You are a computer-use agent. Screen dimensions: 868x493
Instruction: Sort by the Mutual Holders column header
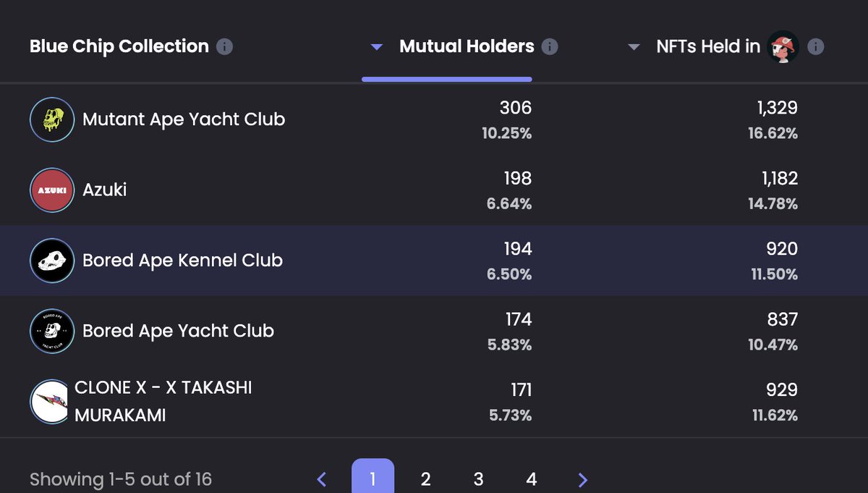click(x=467, y=47)
